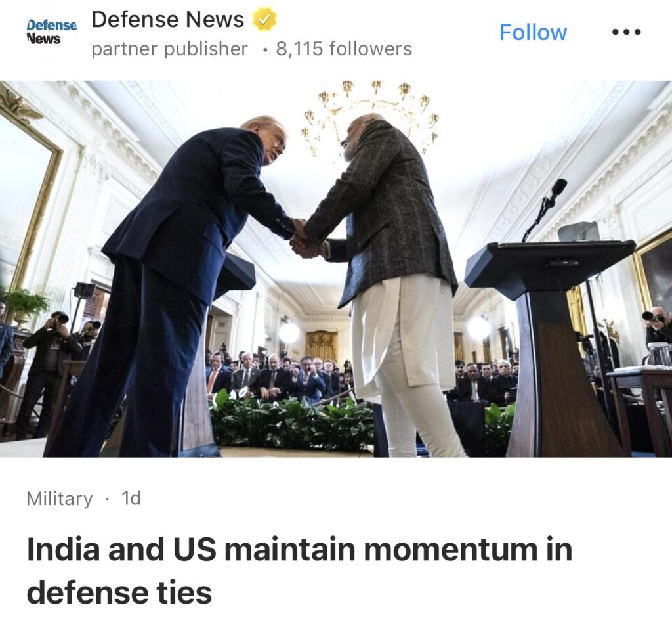Open the Military category tag
Image resolution: width=672 pixels, height=620 pixels.
click(x=59, y=498)
